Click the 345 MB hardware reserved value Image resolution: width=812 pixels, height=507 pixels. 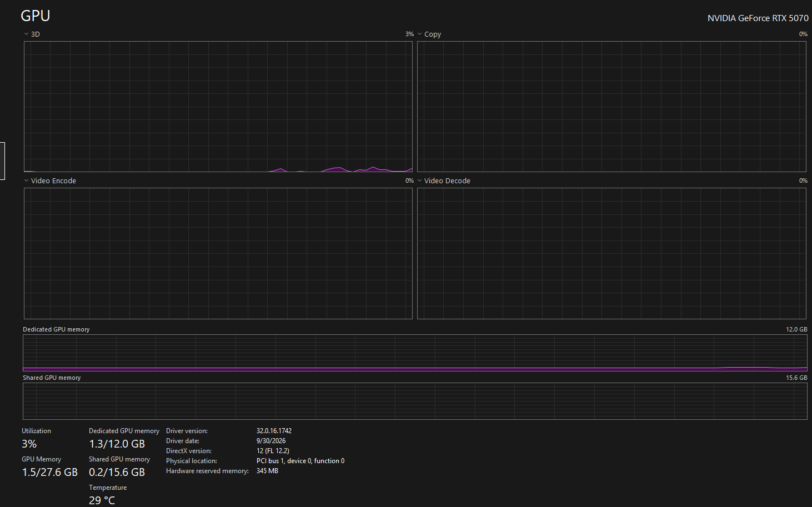tap(267, 471)
